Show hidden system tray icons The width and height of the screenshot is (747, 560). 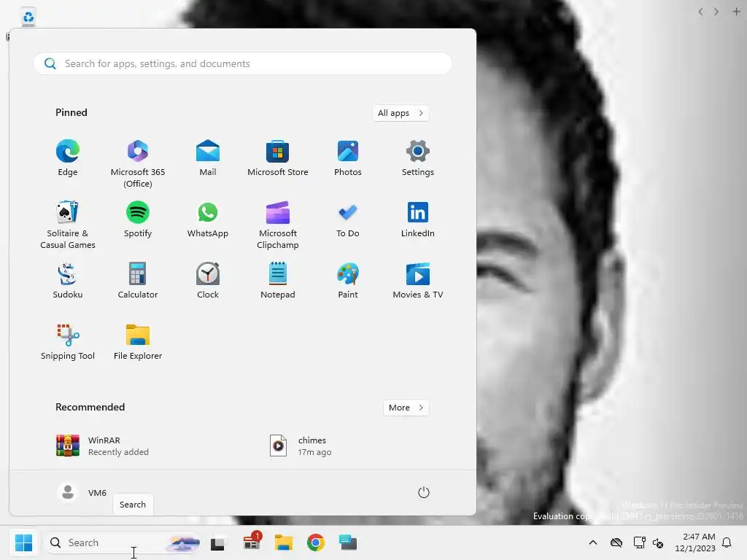click(x=593, y=542)
